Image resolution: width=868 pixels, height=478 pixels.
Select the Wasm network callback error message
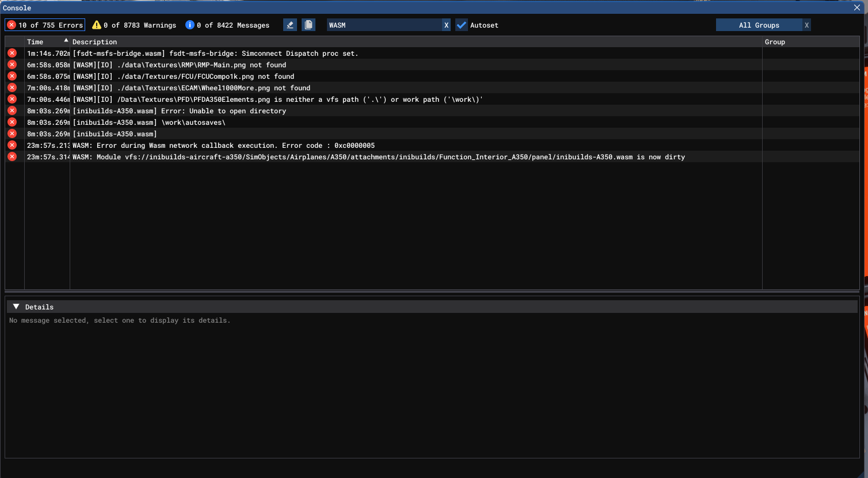click(x=223, y=146)
